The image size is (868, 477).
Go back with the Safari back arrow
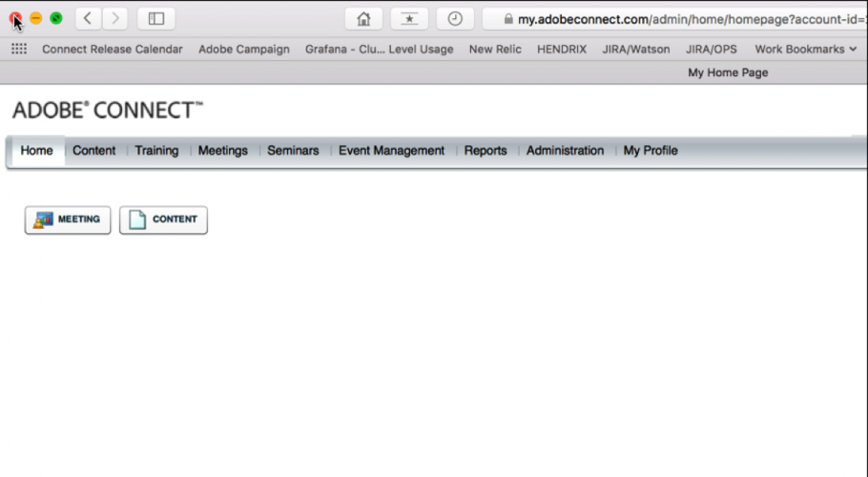(x=88, y=19)
